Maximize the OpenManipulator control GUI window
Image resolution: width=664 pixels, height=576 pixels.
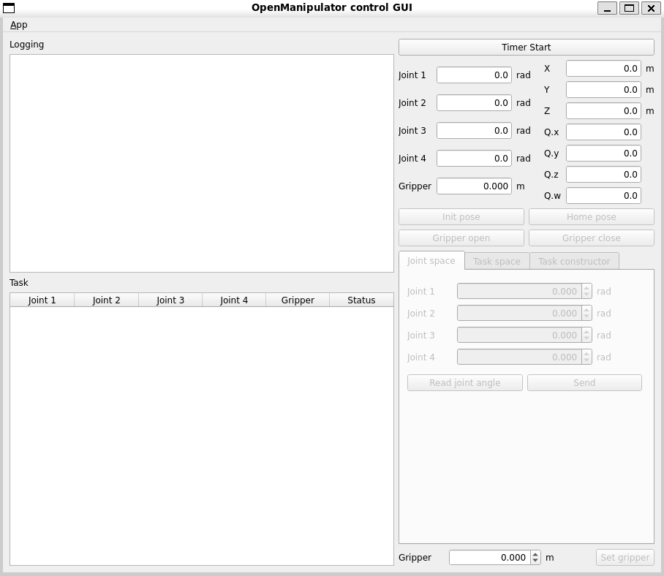tap(629, 8)
